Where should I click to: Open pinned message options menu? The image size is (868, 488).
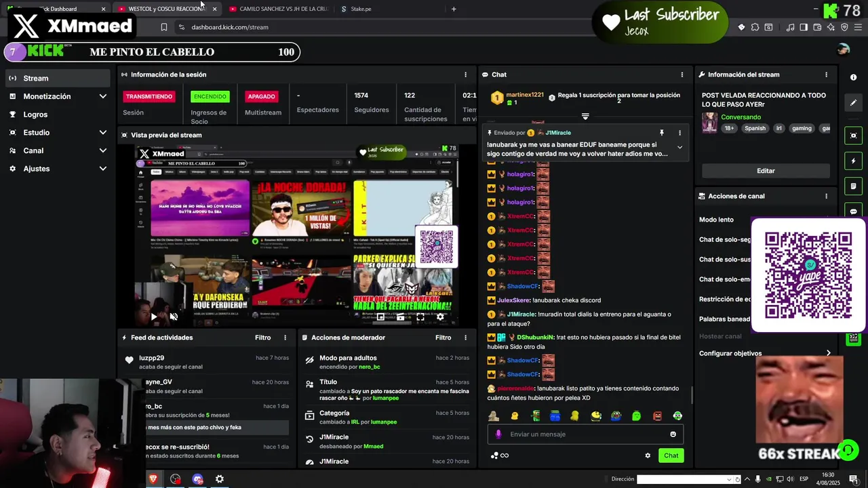click(679, 133)
